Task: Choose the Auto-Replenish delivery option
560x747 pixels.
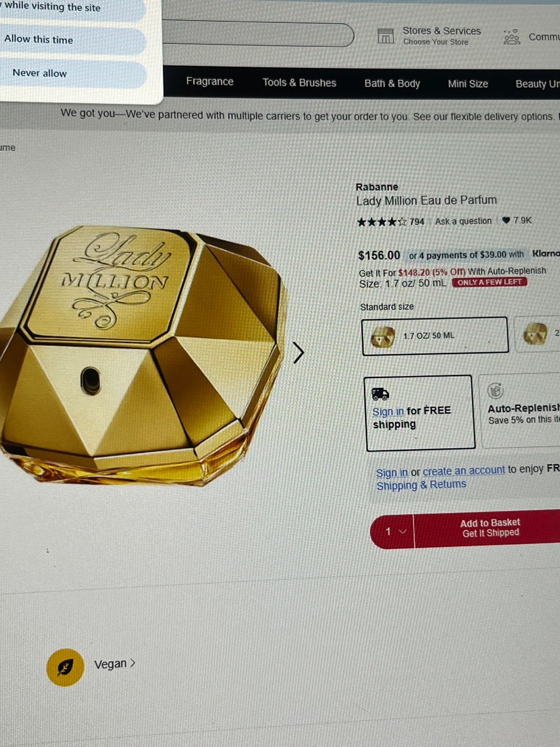Action: pos(520,410)
